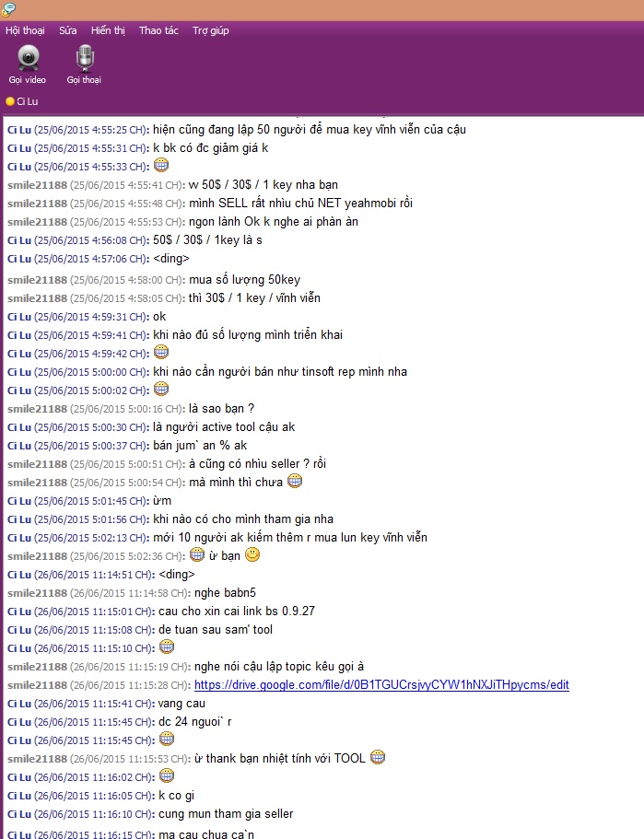Open the Hội thoại menu
The width and height of the screenshot is (644, 839).
coord(25,30)
